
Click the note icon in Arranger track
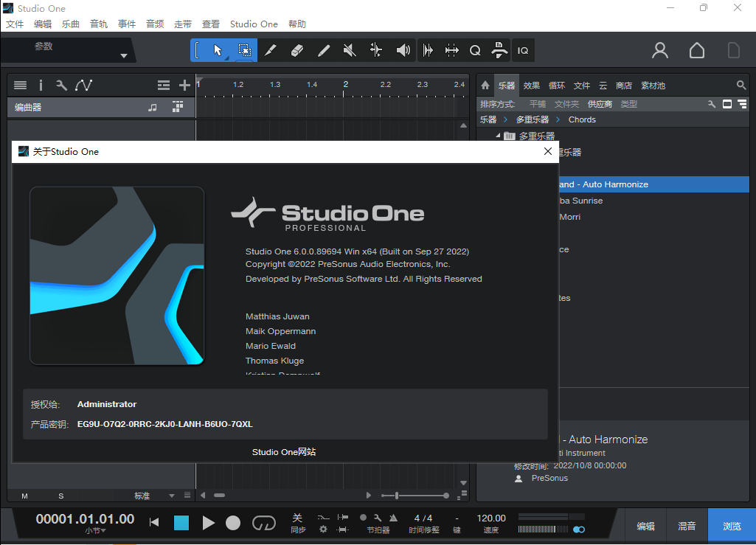(153, 108)
